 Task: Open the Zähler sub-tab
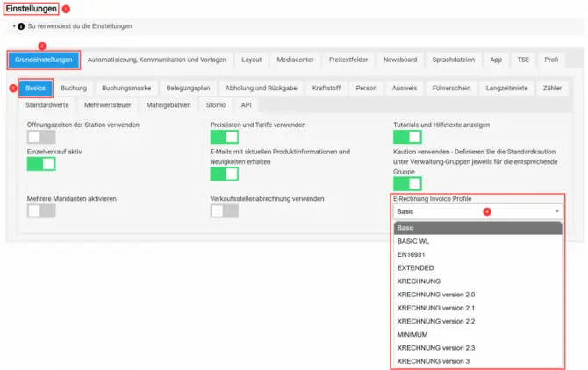(552, 89)
